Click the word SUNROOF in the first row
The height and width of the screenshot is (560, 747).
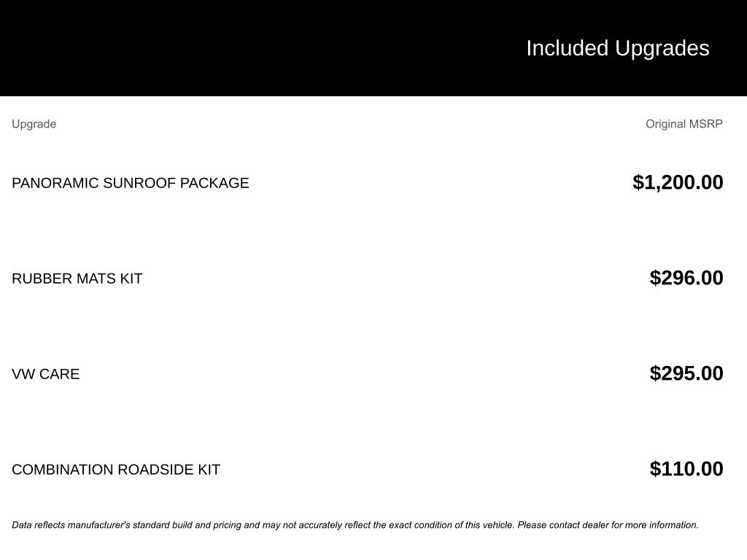[139, 183]
